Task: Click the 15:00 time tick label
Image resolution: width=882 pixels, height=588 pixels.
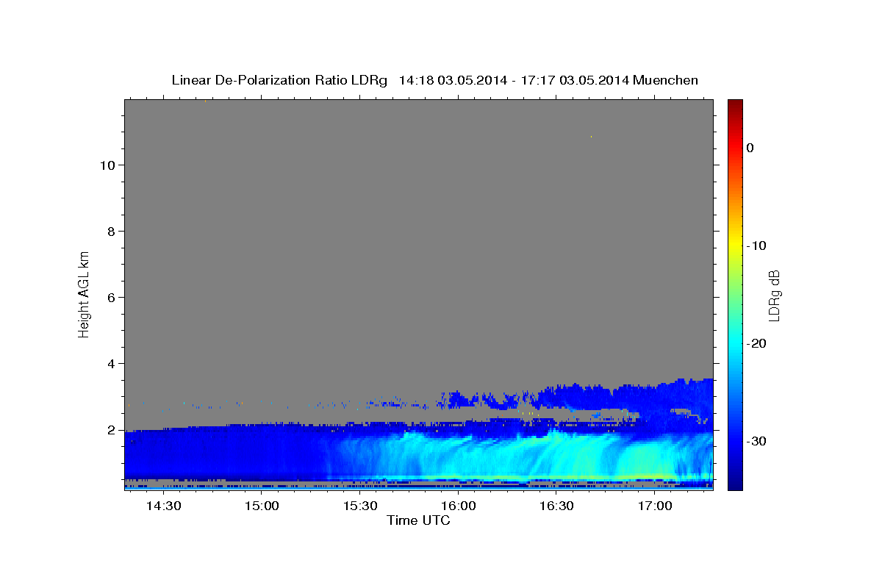Action: coord(262,506)
